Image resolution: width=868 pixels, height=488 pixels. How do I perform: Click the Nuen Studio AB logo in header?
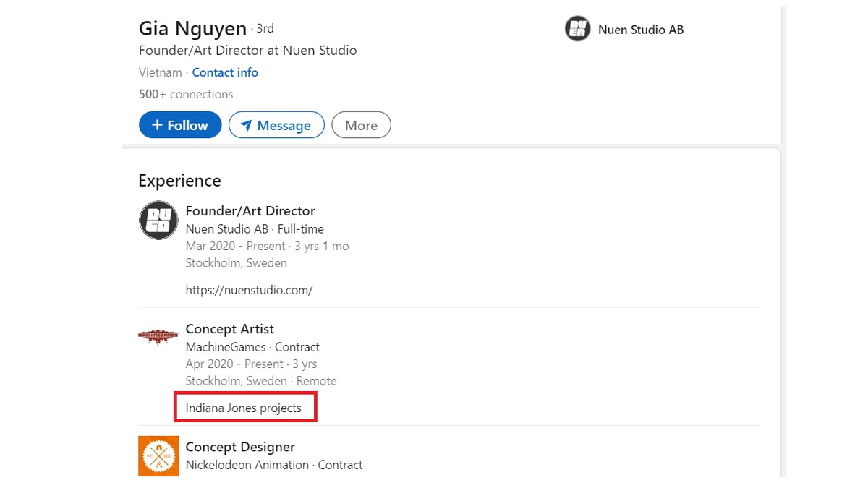point(577,29)
